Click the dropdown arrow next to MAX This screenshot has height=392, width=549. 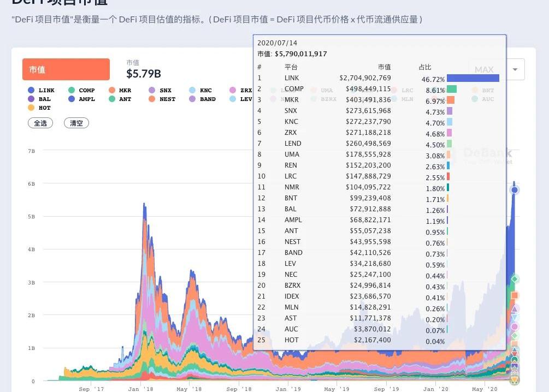pos(515,69)
